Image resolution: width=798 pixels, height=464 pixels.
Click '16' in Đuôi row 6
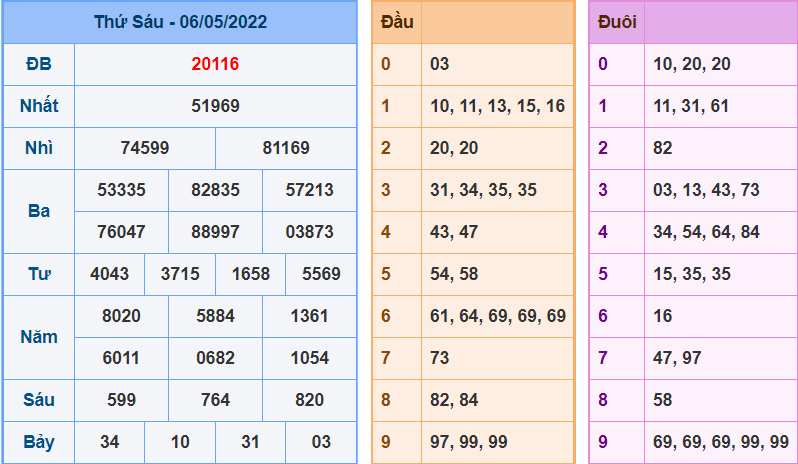click(x=663, y=316)
